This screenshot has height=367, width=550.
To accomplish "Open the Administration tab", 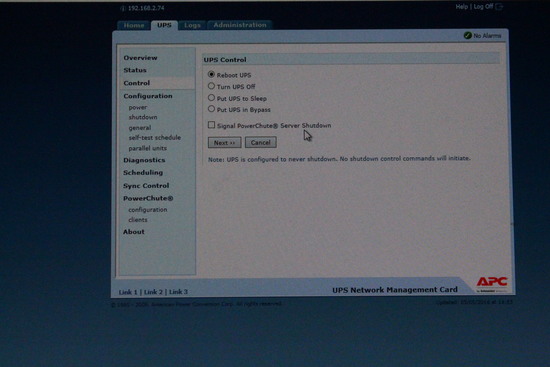I will click(240, 25).
